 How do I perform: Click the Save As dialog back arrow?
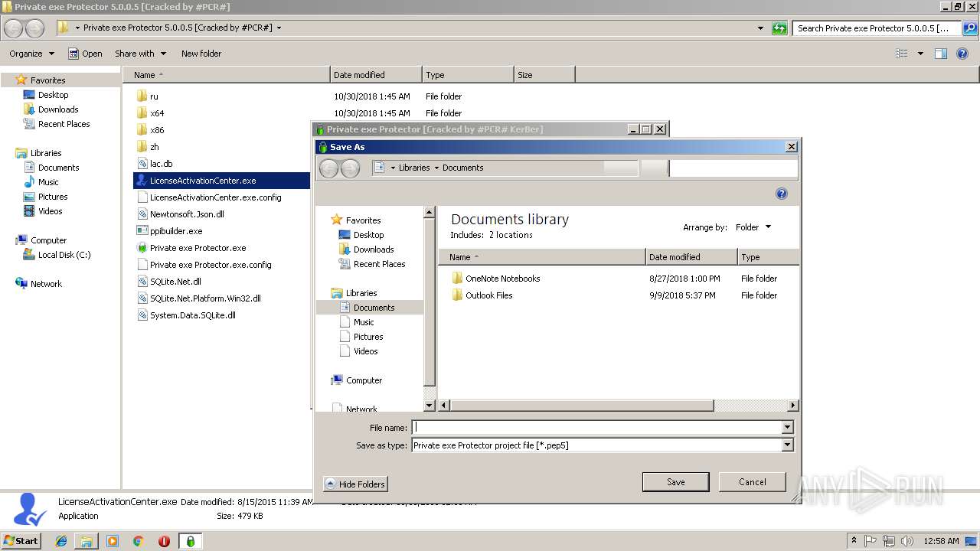click(x=329, y=168)
